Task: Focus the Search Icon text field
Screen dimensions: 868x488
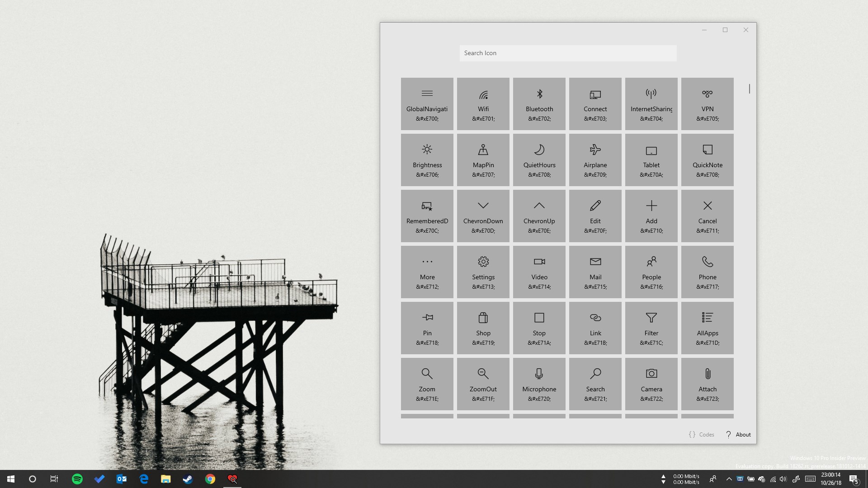Action: click(568, 53)
